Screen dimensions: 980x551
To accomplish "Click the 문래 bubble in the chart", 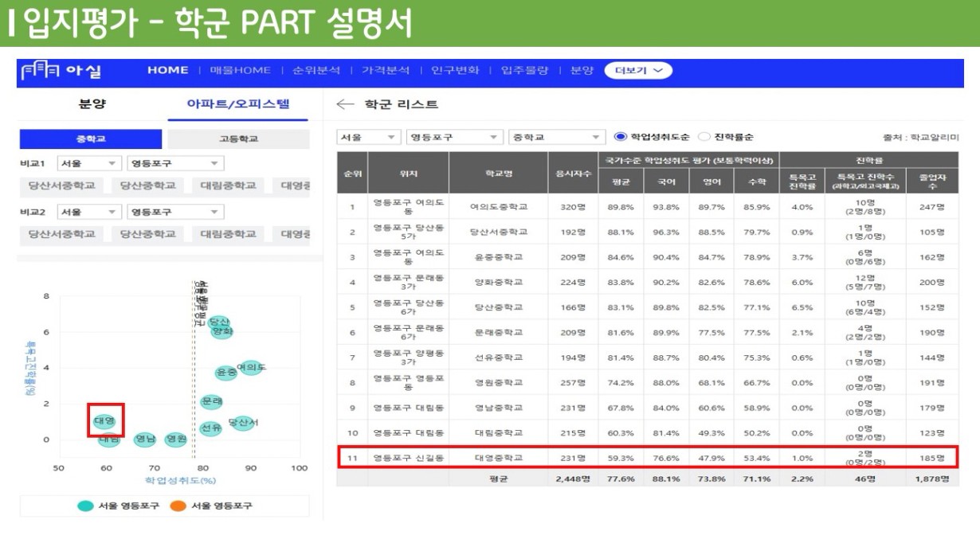I will (212, 401).
